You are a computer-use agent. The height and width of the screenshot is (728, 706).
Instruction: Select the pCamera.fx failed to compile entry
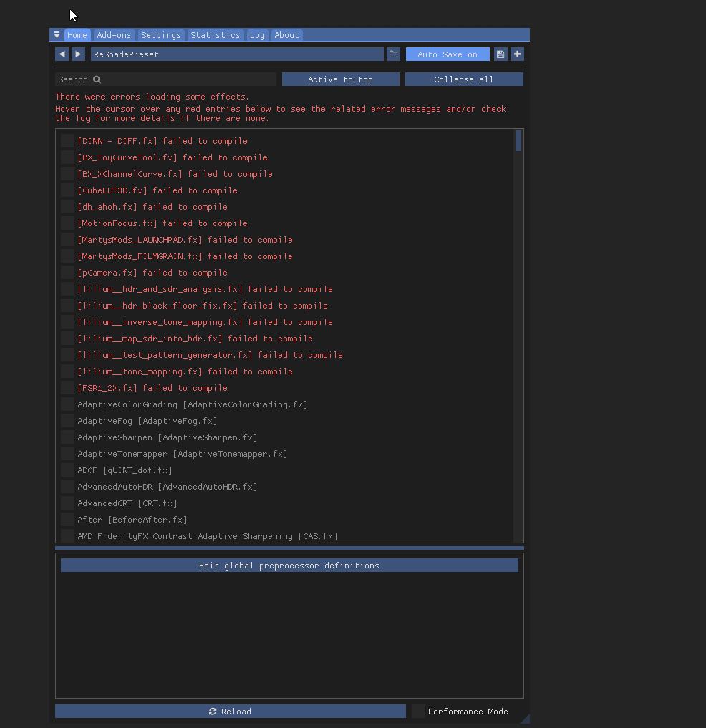(x=153, y=273)
